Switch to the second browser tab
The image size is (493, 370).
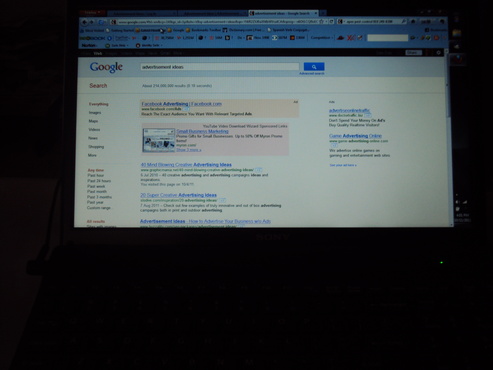[213, 14]
